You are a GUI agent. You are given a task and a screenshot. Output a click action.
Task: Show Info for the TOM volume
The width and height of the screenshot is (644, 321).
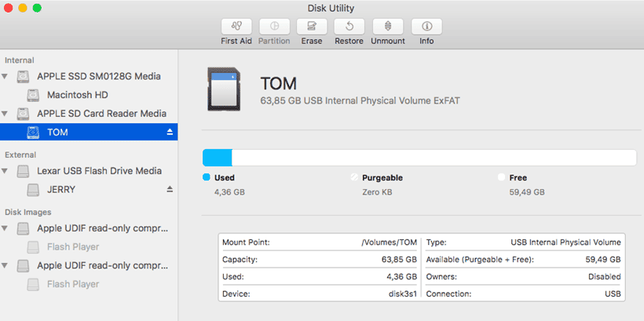[426, 27]
